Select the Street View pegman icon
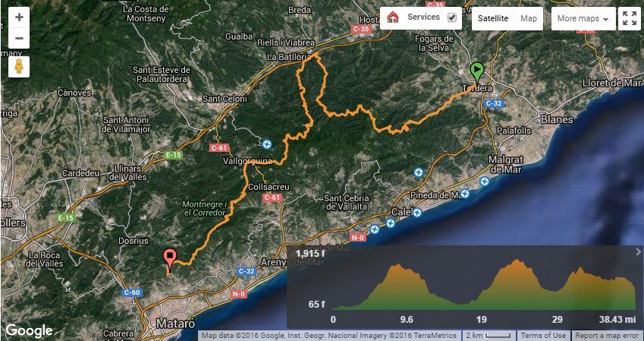The width and height of the screenshot is (644, 341). pos(19,67)
